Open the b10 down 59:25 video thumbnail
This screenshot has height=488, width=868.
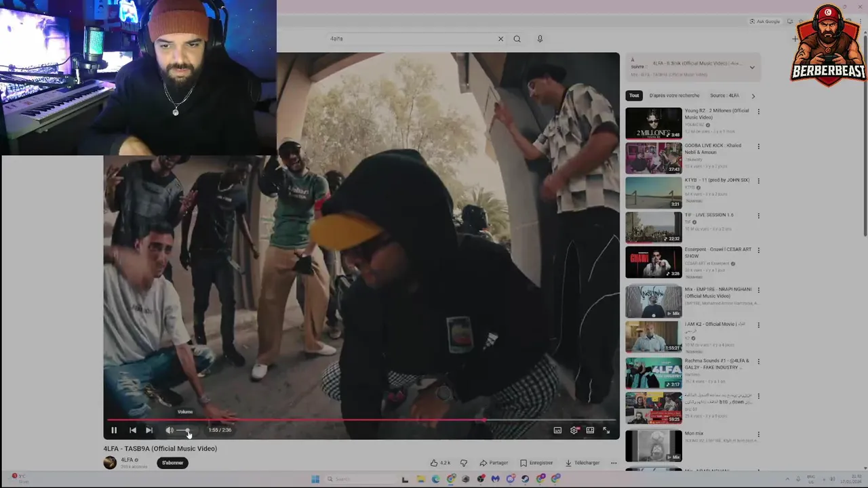654,408
